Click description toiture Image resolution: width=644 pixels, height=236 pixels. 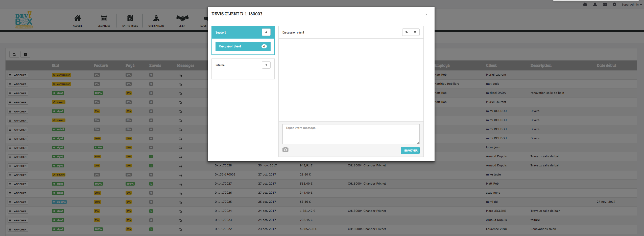(x=535, y=220)
